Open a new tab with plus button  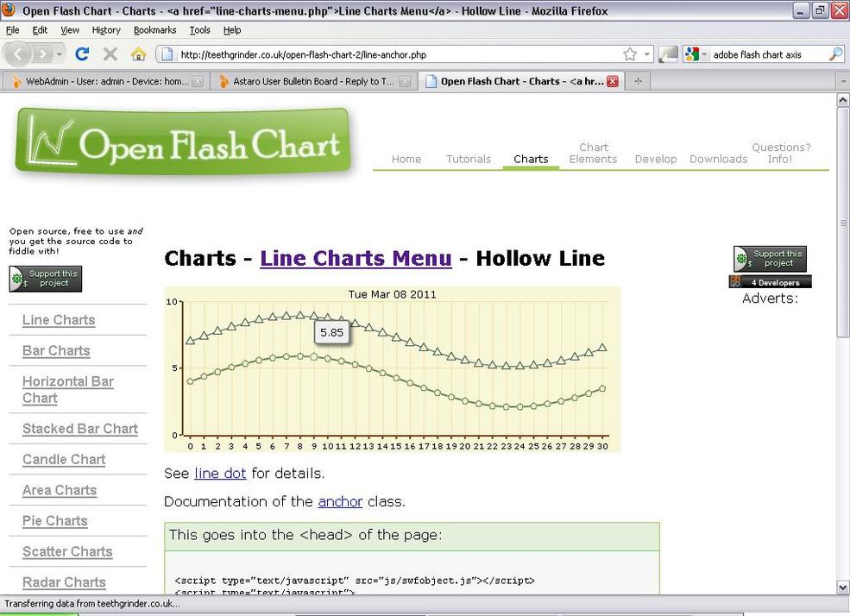638,81
